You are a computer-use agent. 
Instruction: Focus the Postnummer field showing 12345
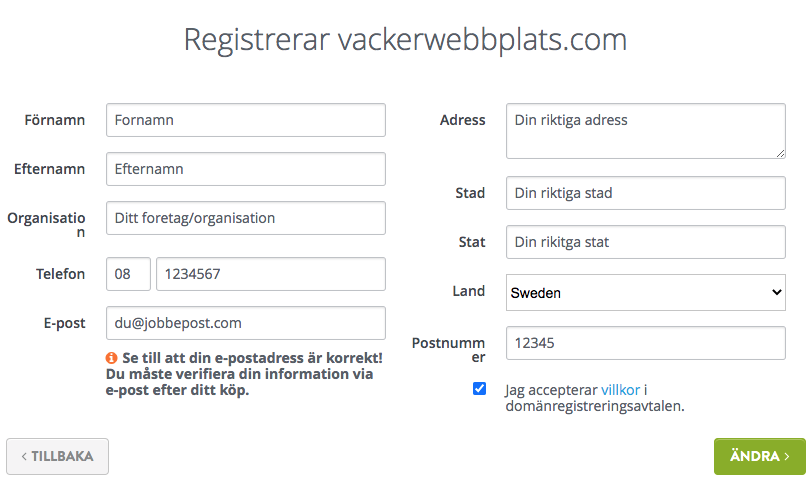(646, 343)
